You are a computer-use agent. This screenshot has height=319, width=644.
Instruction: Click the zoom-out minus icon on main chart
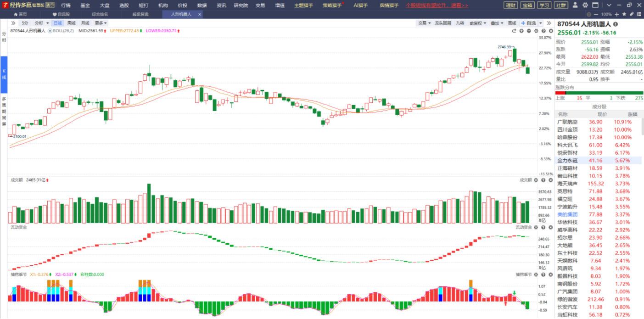tap(529, 31)
